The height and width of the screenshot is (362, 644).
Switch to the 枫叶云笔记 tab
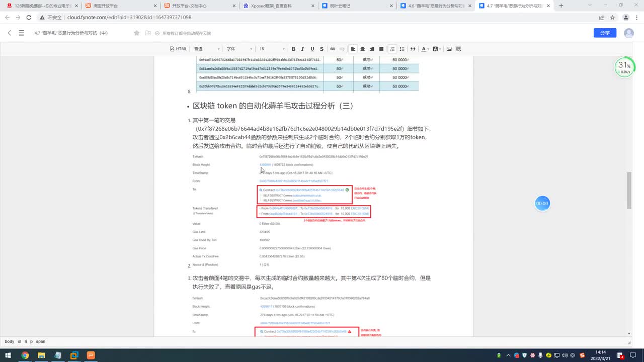(x=358, y=6)
